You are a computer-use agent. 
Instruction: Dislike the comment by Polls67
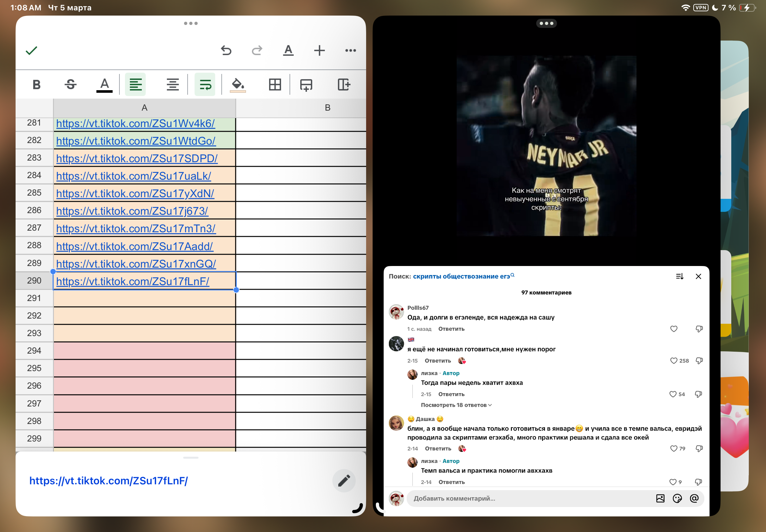(699, 329)
